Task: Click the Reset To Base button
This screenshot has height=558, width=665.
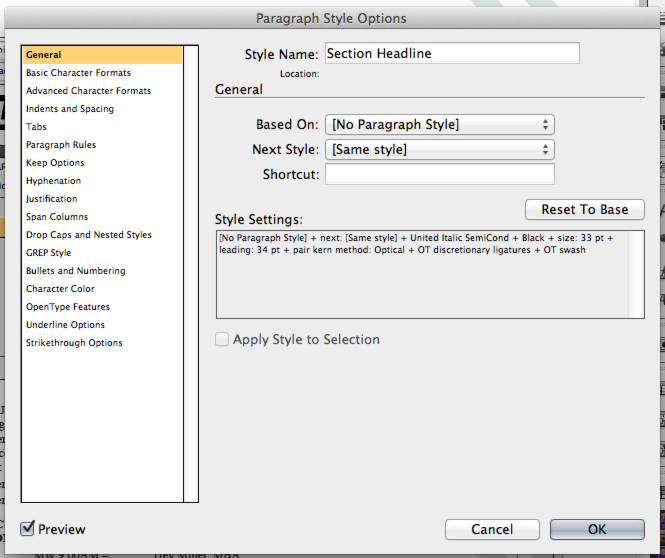Action: coord(585,209)
